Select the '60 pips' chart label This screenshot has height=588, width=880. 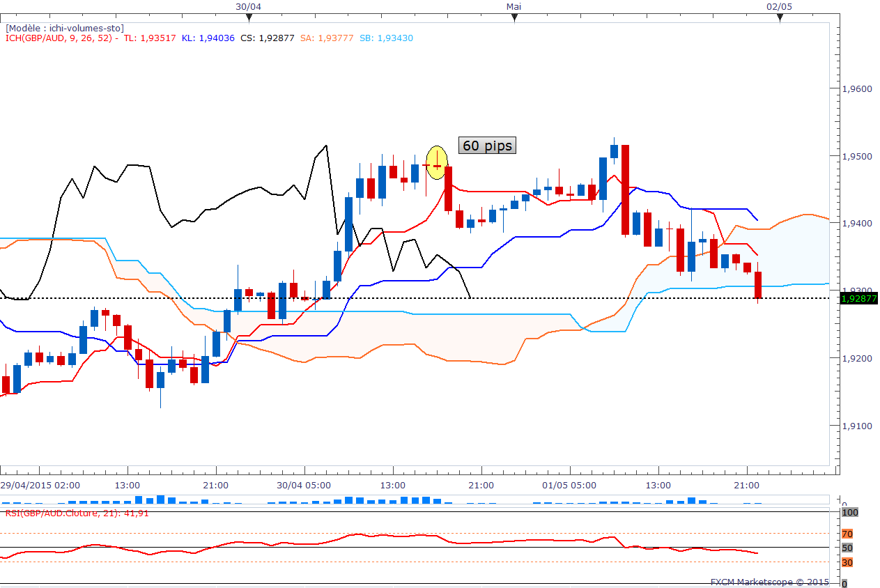[x=487, y=145]
